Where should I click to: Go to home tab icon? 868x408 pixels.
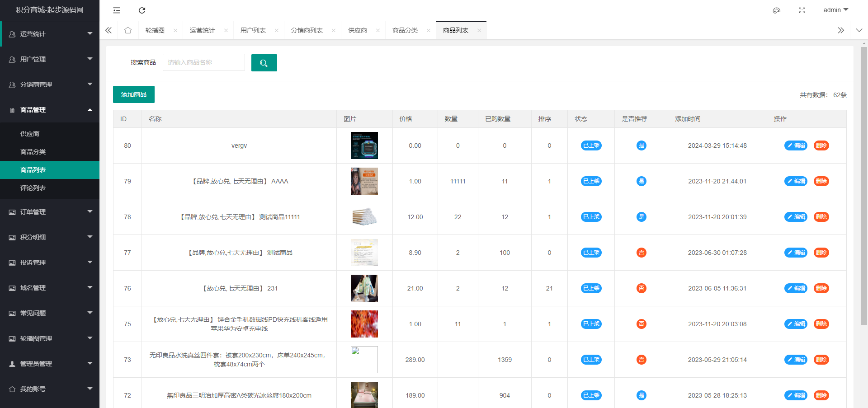(x=128, y=30)
